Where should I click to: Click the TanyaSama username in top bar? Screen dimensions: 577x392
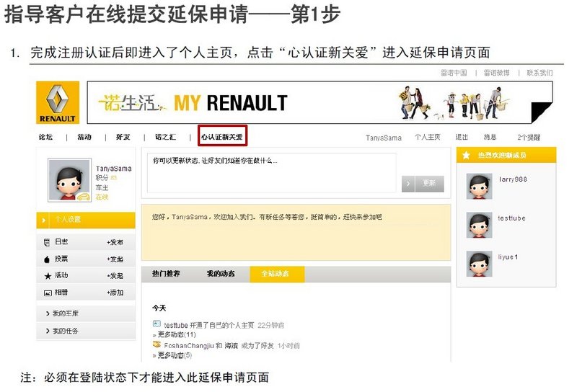click(x=384, y=138)
